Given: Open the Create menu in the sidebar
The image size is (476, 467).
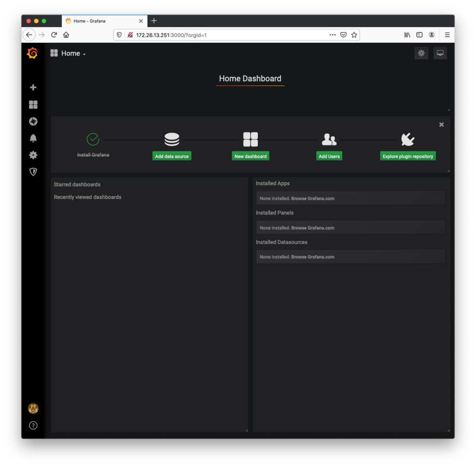Looking at the screenshot, I should pyautogui.click(x=33, y=87).
